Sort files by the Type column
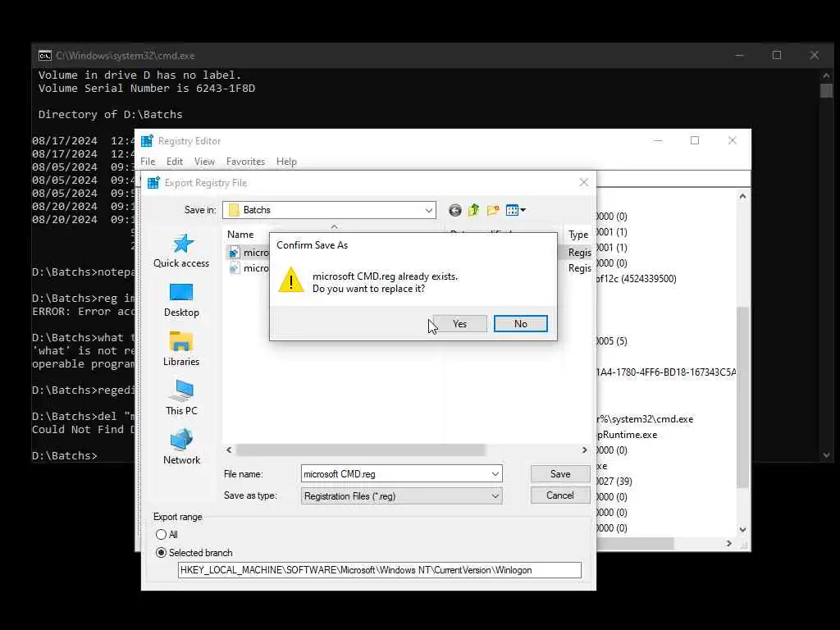This screenshot has width=840, height=630. (x=578, y=235)
